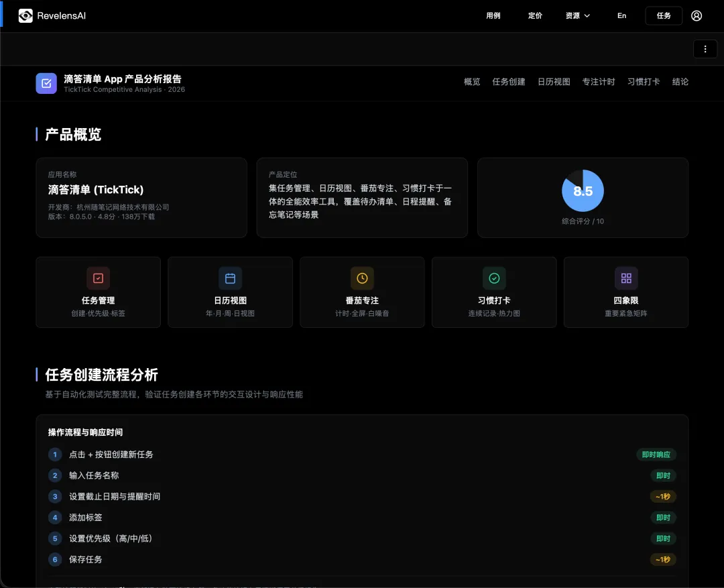Open the 定价 nav item
Screen dimensions: 724x588
[x=535, y=15]
